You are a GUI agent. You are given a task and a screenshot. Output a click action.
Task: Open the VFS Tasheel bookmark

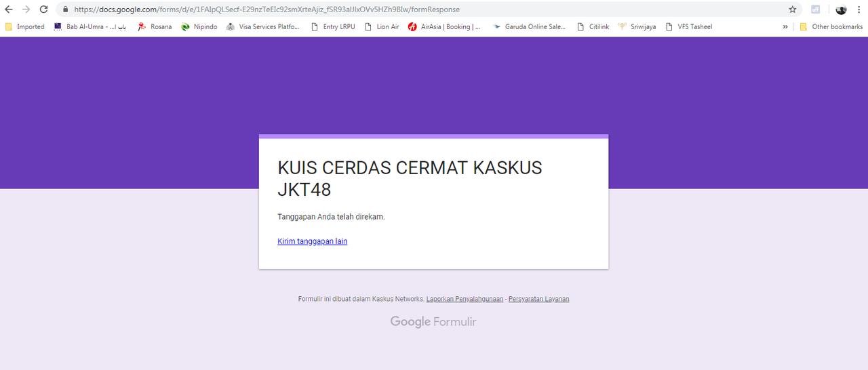coord(688,27)
